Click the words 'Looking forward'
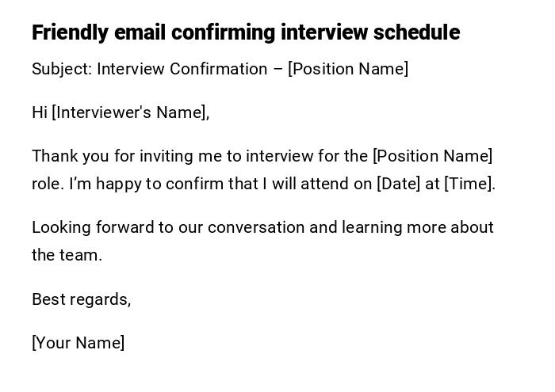Screen dimensions: 555x392 pyautogui.click(x=93, y=227)
